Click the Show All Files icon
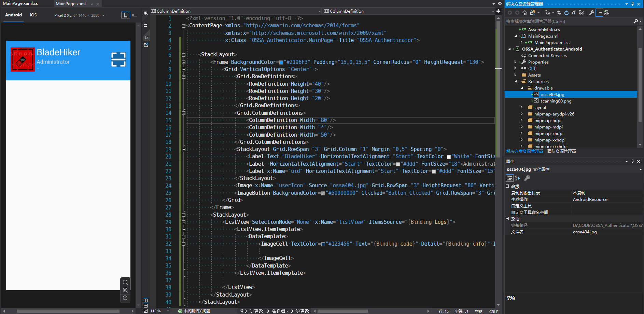This screenshot has height=314, width=644. click(x=582, y=13)
